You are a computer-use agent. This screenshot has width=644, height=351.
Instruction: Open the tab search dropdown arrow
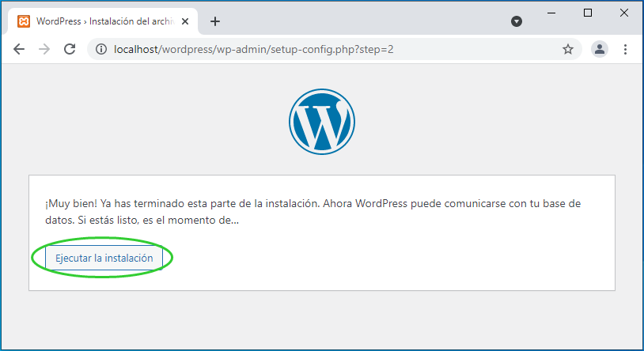[x=517, y=21]
